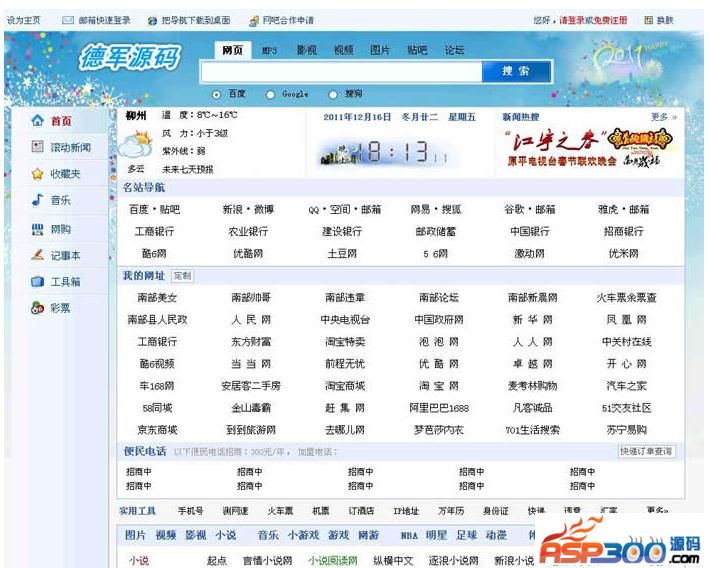Click the 网吧合作申请 icon
710x568 pixels.
254,20
